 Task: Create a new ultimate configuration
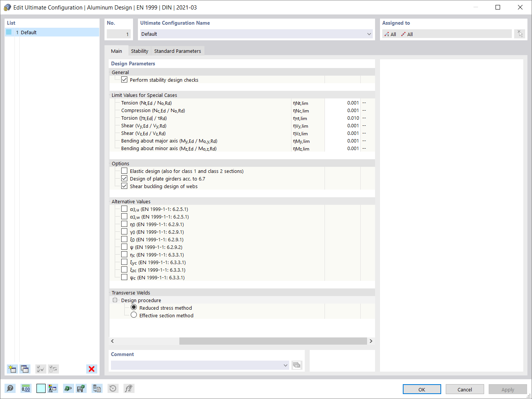tap(12, 369)
